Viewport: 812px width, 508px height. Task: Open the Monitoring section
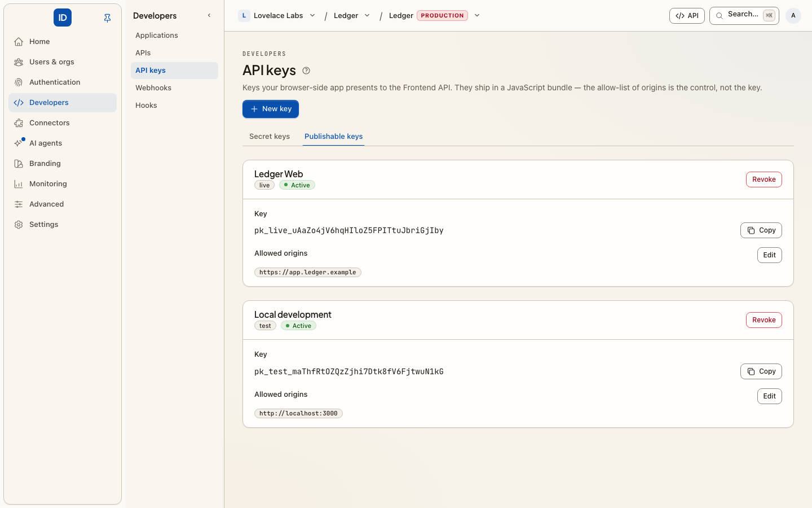click(x=63, y=184)
